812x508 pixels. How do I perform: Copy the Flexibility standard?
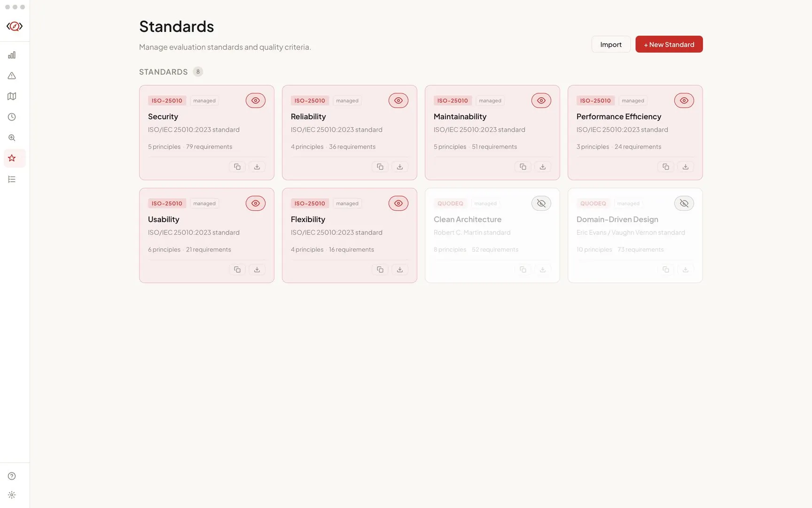tap(380, 269)
